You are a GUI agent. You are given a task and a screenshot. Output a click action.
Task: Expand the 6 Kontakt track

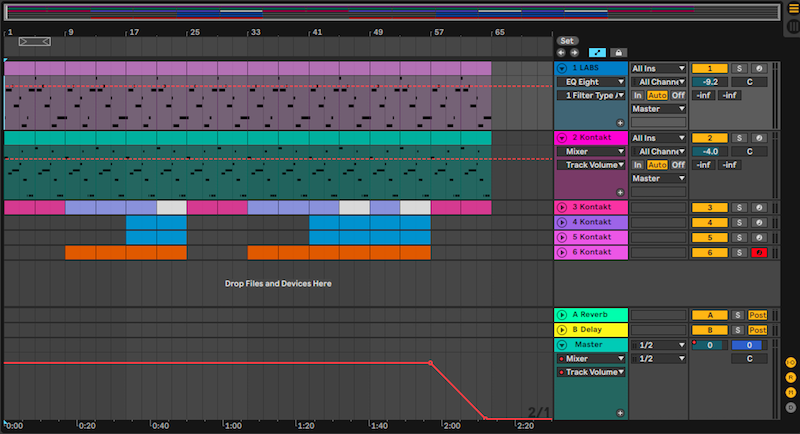(562, 252)
